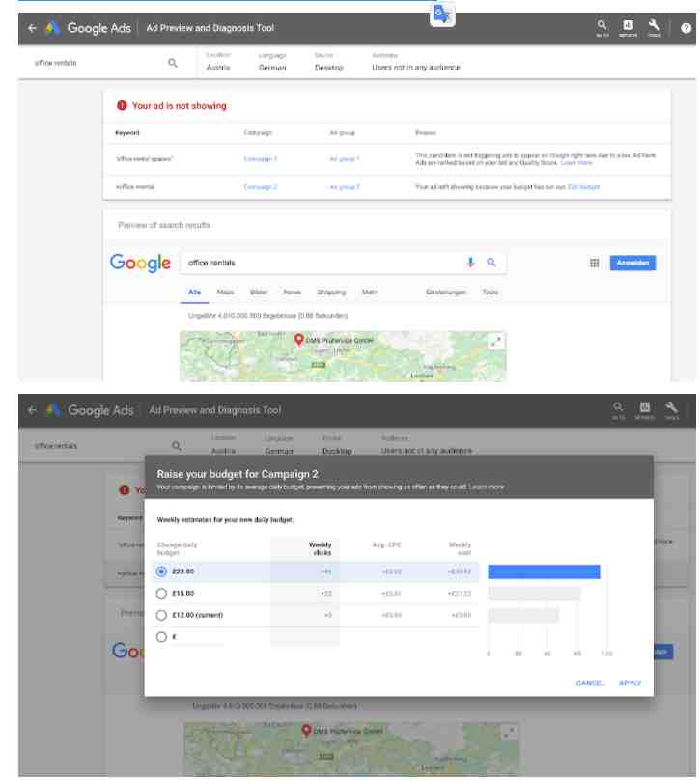Click the custom € budget input field
This screenshot has width=700, height=781.
coord(198,637)
